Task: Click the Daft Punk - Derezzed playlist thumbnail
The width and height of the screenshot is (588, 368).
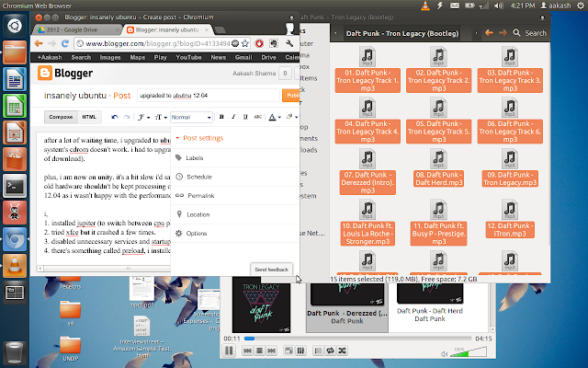Action: click(347, 293)
